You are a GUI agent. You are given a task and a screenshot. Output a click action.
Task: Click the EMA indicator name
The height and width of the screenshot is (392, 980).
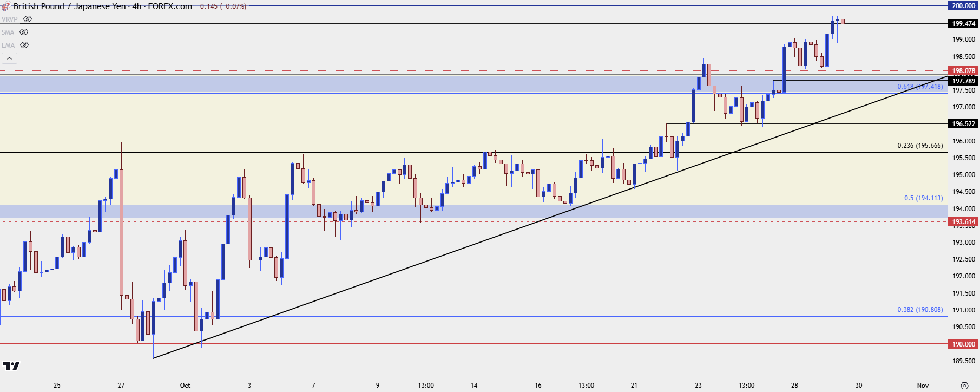pos(8,45)
